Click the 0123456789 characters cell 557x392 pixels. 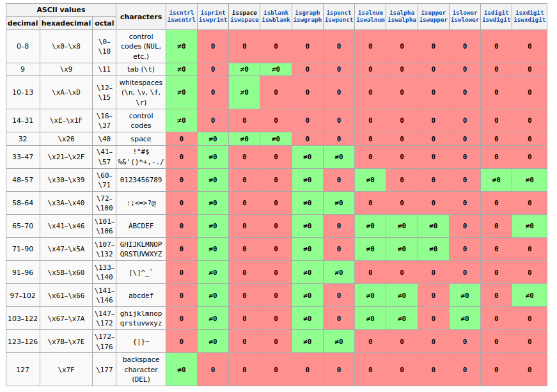[141, 180]
